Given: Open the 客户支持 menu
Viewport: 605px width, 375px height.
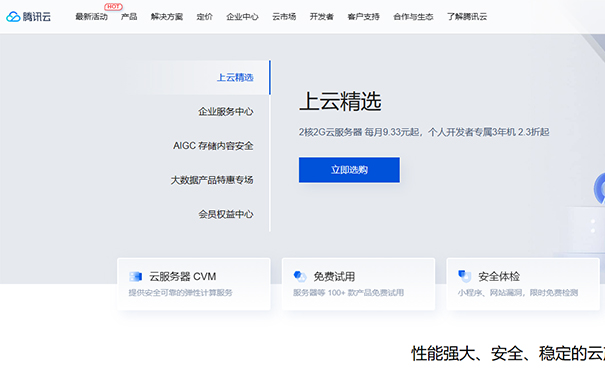Looking at the screenshot, I should point(363,17).
